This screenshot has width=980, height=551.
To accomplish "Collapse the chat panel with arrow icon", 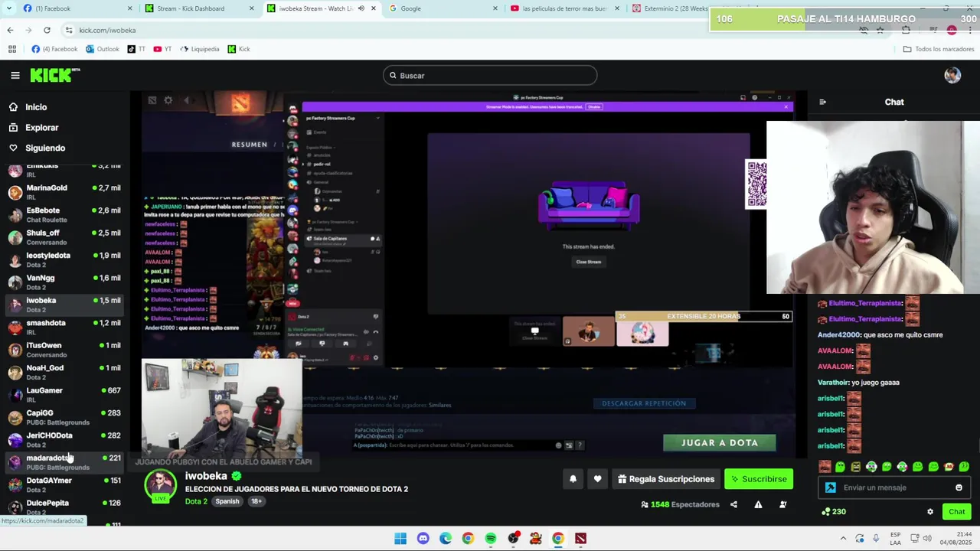I will click(822, 102).
